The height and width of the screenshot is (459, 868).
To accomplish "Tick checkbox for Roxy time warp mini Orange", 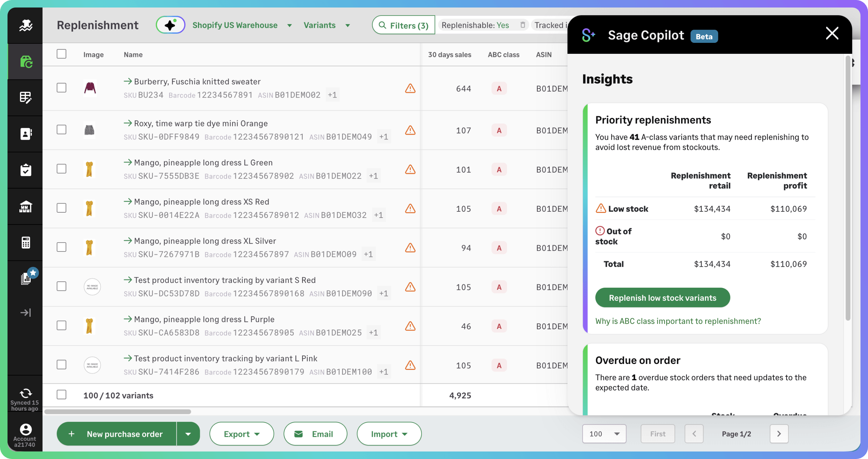I will pos(61,130).
